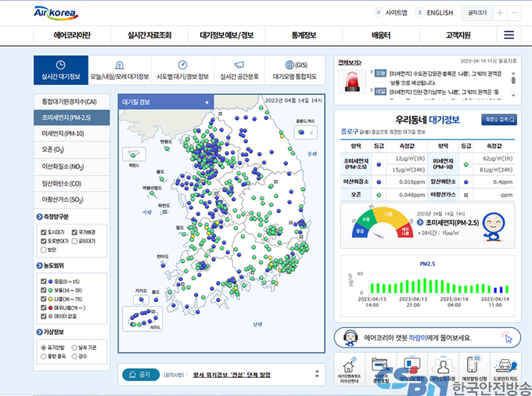Click the PM-2.5 gauge dial
This screenshot has height=396, width=532.
coord(383,223)
